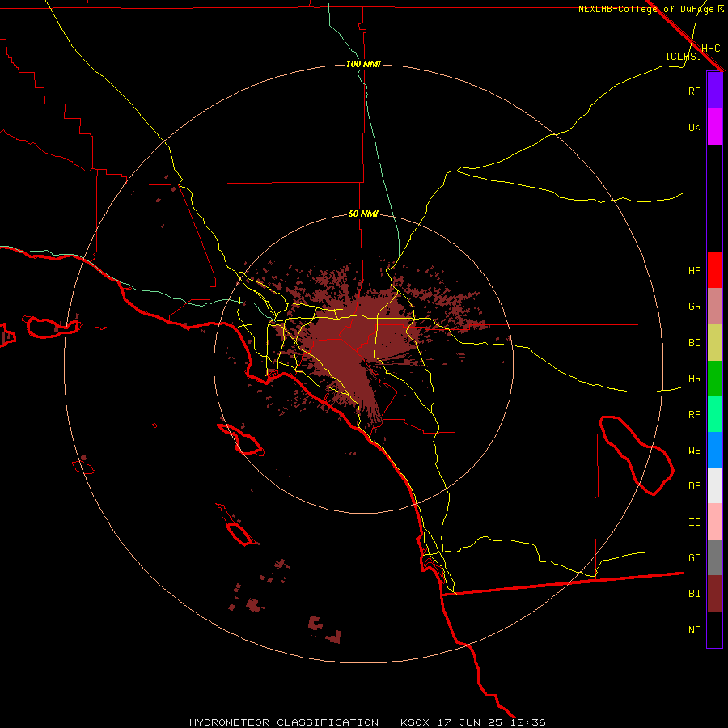Click the HR legend label

click(694, 379)
